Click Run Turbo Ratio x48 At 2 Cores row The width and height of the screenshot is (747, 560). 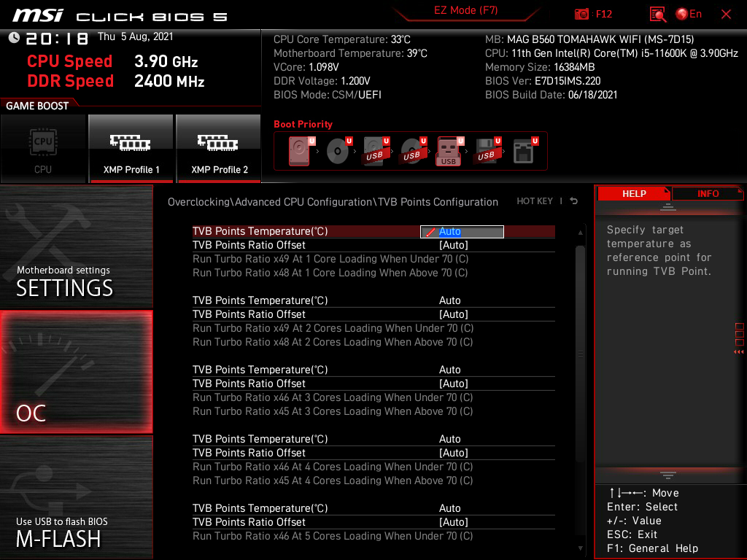point(333,342)
